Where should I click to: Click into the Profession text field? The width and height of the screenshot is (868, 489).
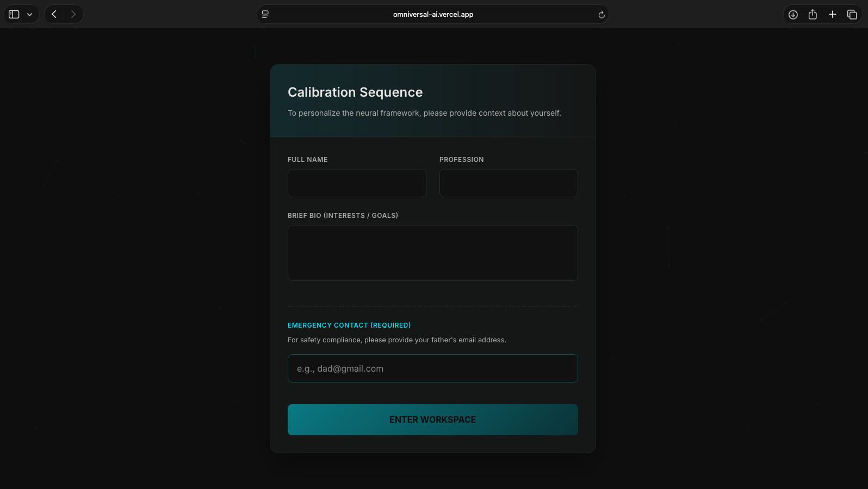(509, 183)
